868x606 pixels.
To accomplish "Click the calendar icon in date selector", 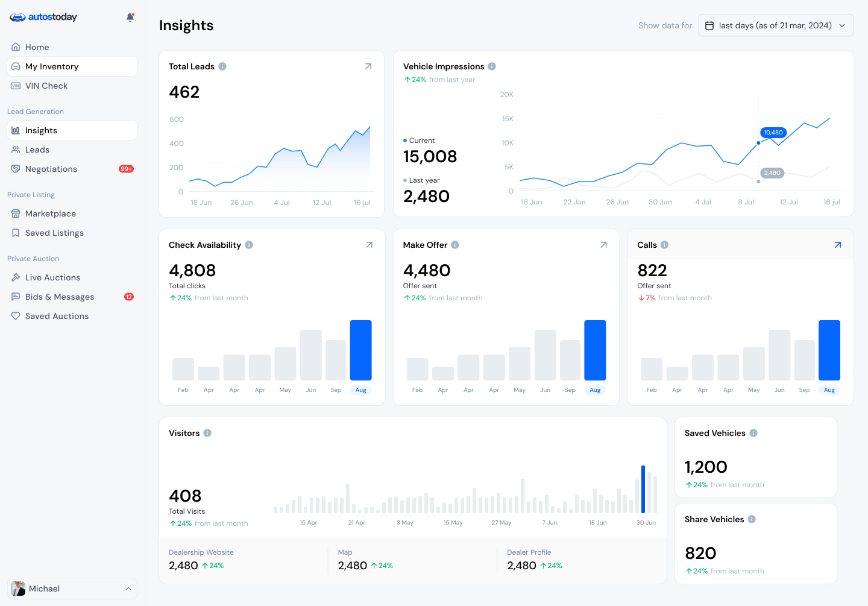I will [709, 25].
